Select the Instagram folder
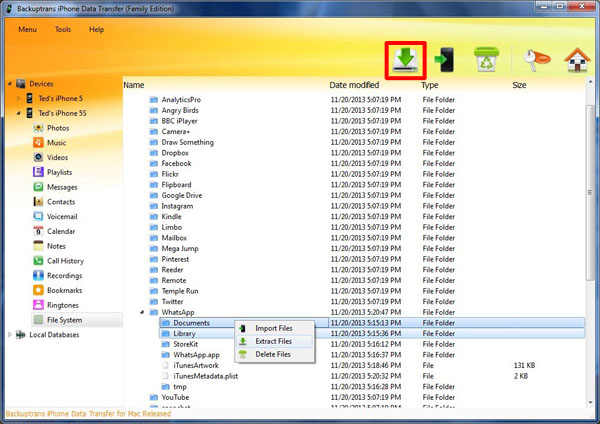The image size is (600, 424). click(177, 206)
